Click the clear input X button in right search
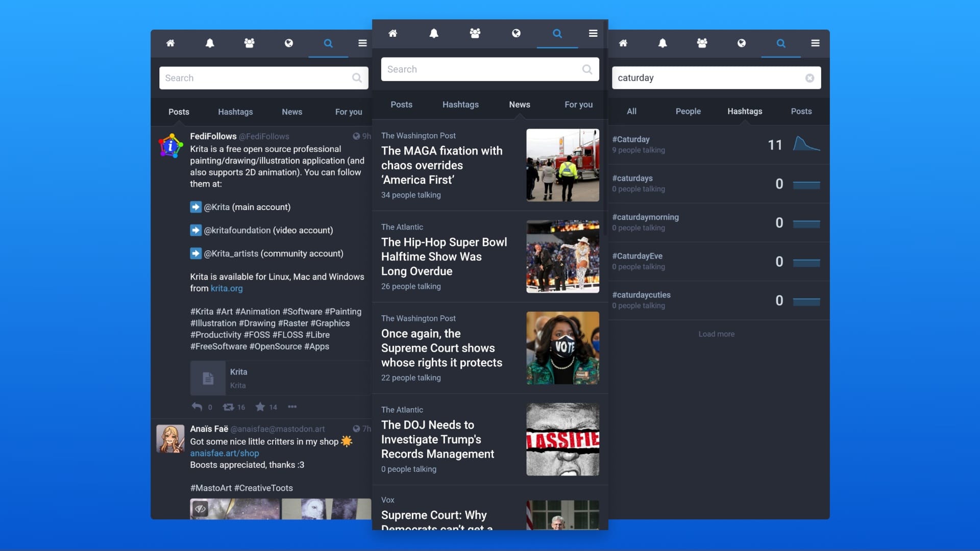The image size is (980, 551). 810,78
